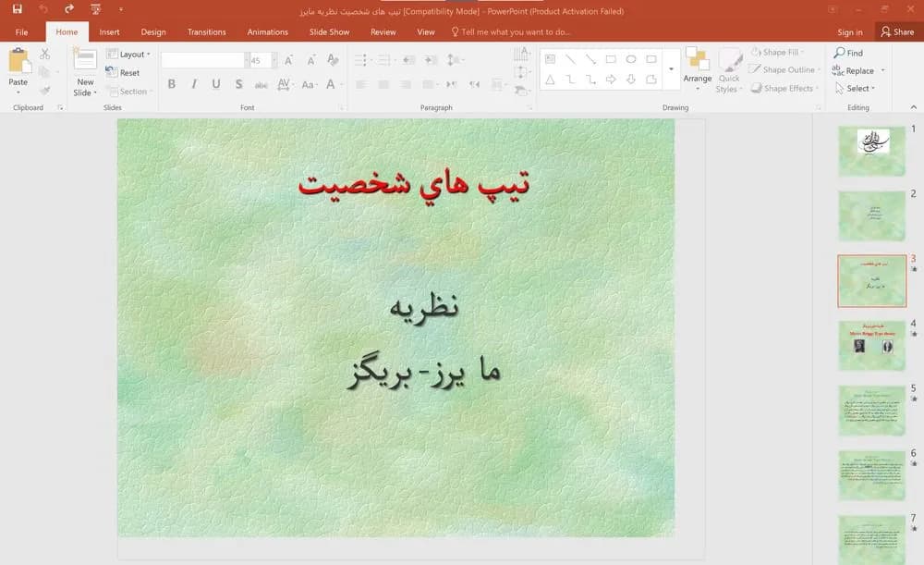Viewport: 924px width, 565px height.
Task: Clear all formatting icon
Action: point(333,60)
